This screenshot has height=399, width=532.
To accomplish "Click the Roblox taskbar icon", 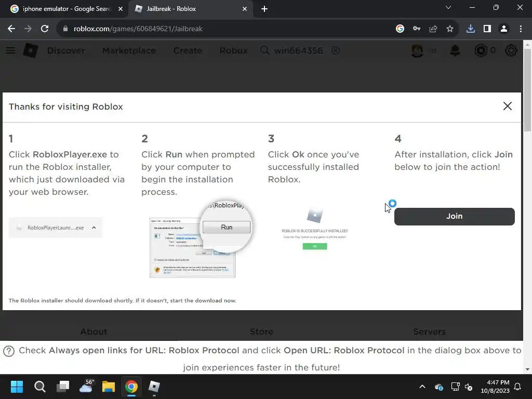I will coord(154,387).
